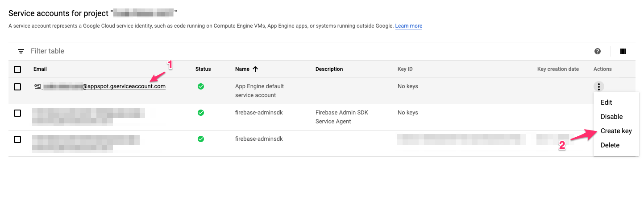Click No keys in the Firebase Admin SDK Service Agent row
Screen dimensions: 644x204
pyautogui.click(x=408, y=113)
